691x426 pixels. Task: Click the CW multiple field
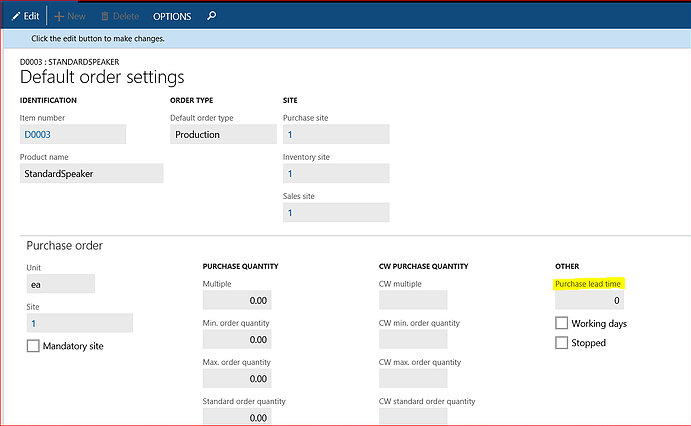(413, 300)
